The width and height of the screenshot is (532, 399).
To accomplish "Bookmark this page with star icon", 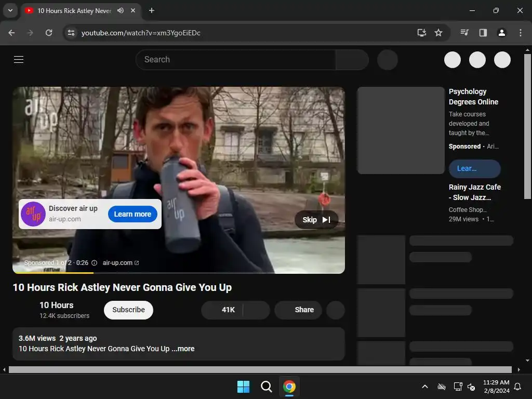I will click(x=438, y=33).
